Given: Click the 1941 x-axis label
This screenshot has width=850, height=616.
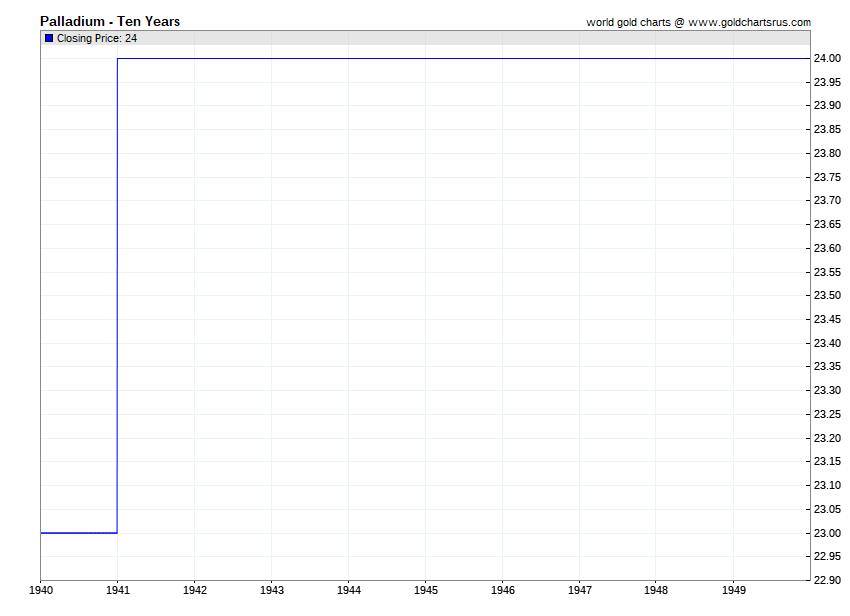Looking at the screenshot, I should (x=118, y=590).
